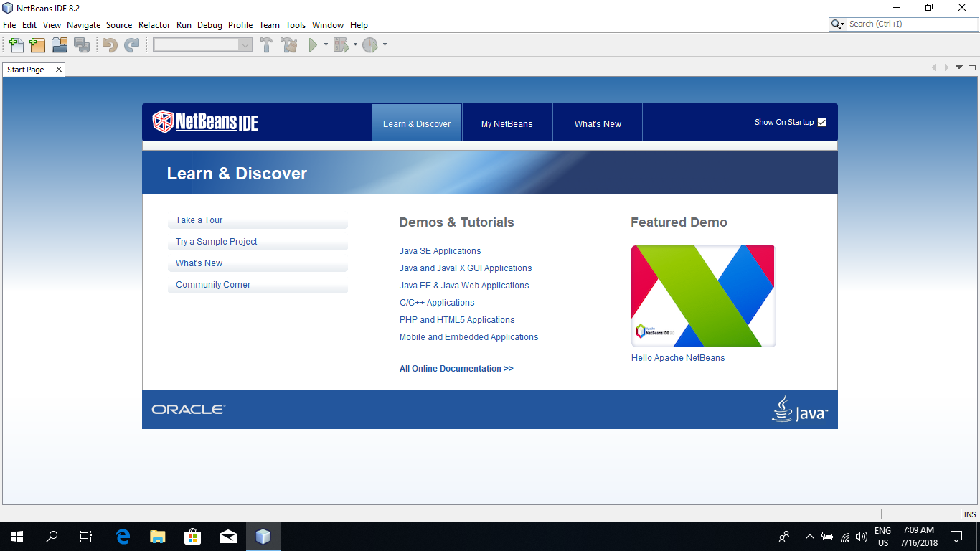Viewport: 980px width, 551px height.
Task: Click the Java logo in footer
Action: 800,409
